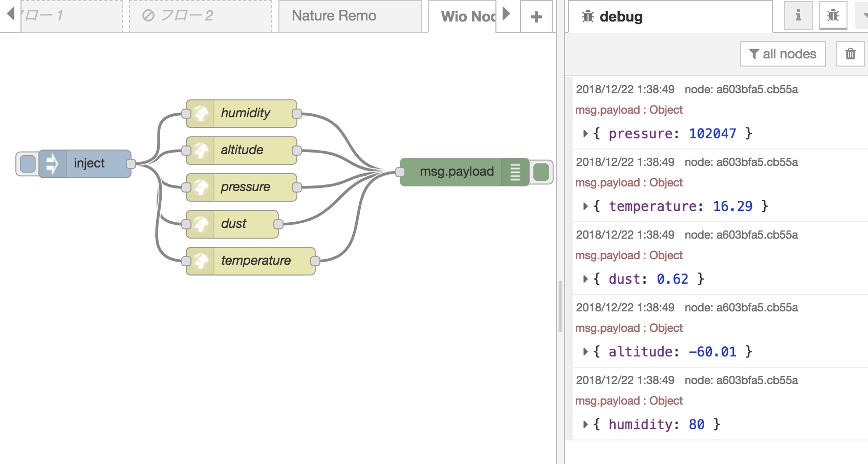Expand the altitude payload object
This screenshot has height=464, width=868.
click(585, 351)
